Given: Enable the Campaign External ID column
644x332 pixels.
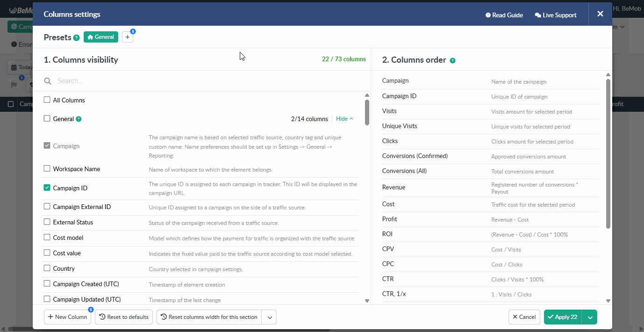Looking at the screenshot, I should (x=47, y=206).
